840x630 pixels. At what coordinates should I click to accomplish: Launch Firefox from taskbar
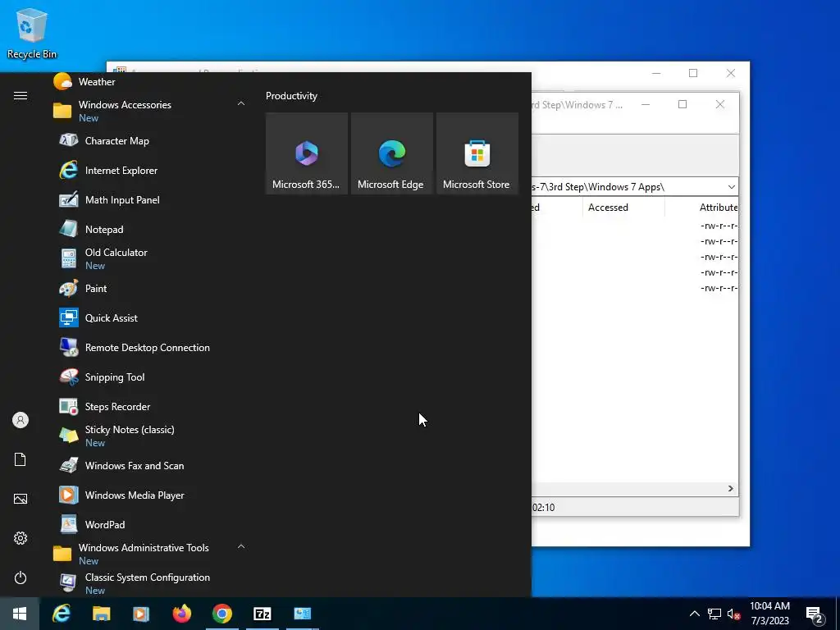click(x=181, y=614)
